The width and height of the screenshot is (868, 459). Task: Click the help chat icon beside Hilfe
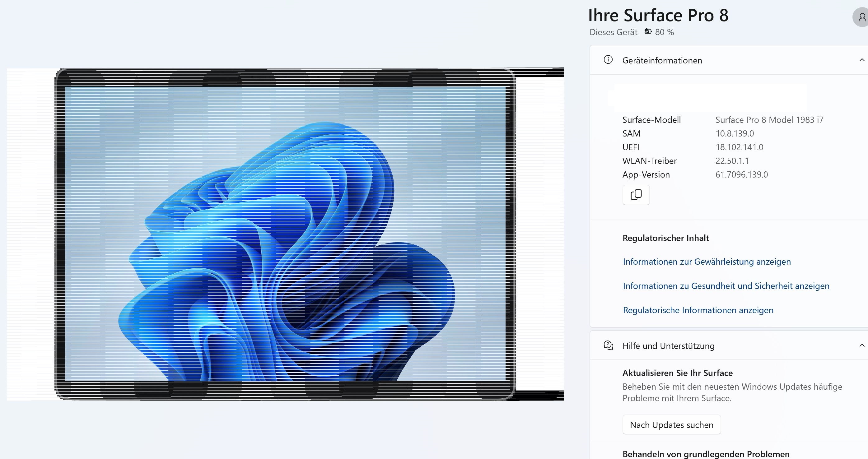tap(608, 345)
